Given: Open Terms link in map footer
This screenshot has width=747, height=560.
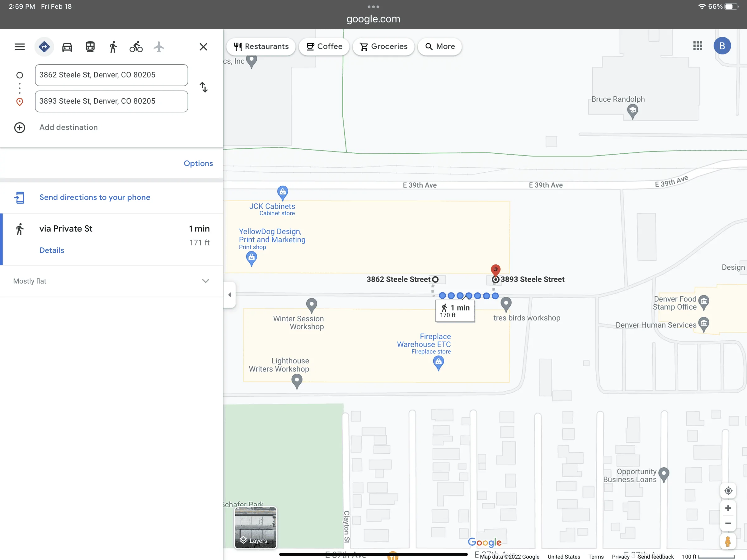Looking at the screenshot, I should [596, 557].
